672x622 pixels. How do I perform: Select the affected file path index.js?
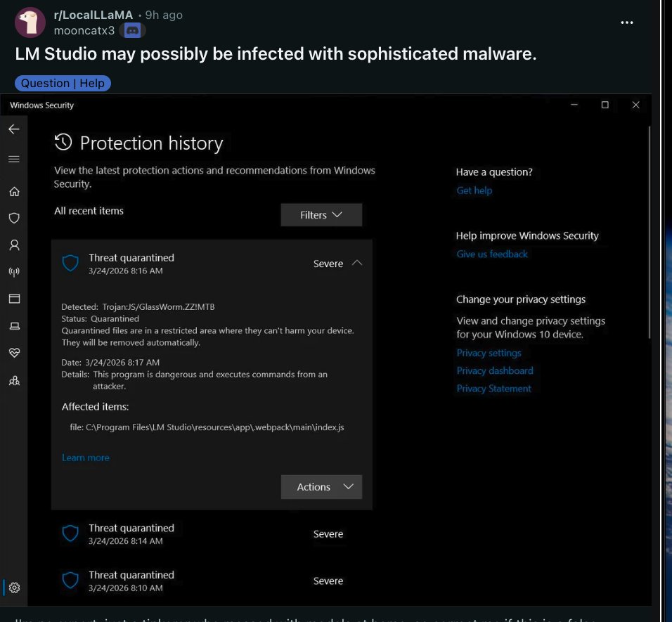(x=207, y=427)
